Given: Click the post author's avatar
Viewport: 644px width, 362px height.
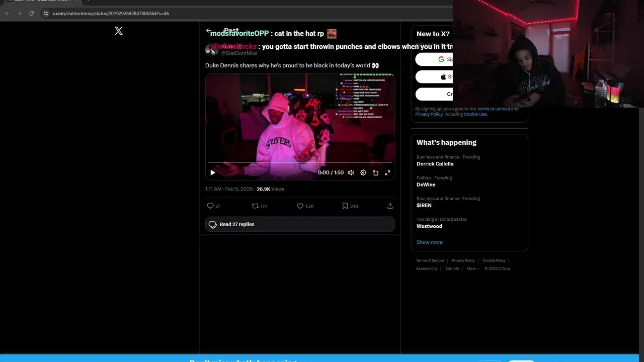Looking at the screenshot, I should coord(212,50).
